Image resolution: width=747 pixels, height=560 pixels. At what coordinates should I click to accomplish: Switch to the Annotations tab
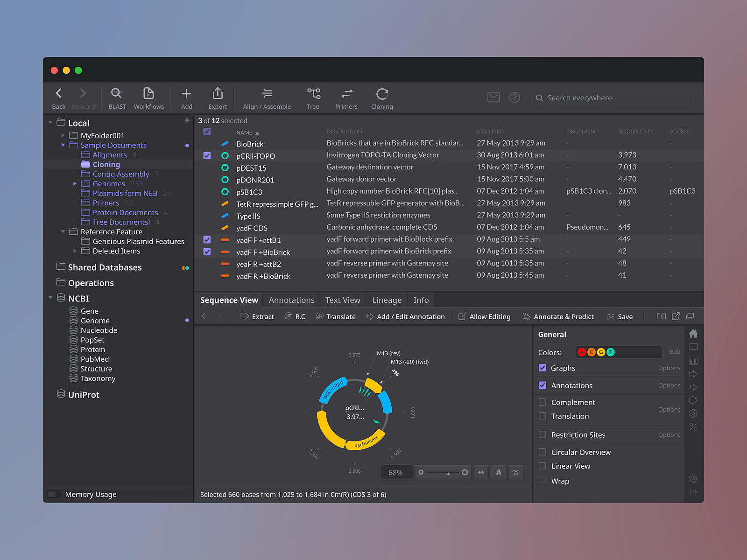291,300
